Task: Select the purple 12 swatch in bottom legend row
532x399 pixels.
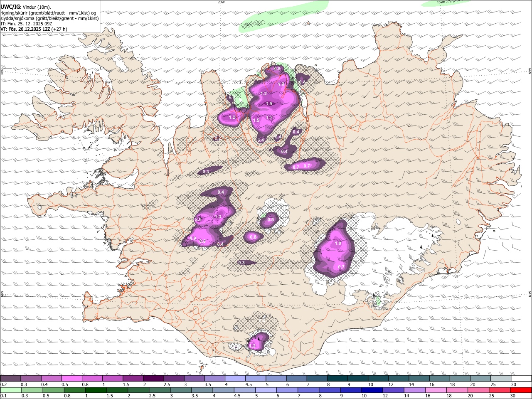Action: (393, 390)
